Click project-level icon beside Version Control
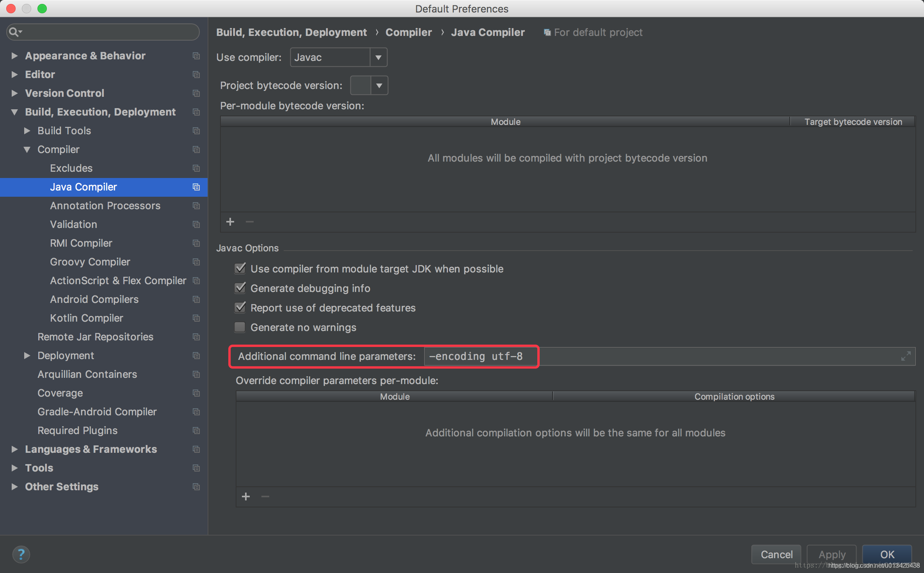 coord(196,93)
